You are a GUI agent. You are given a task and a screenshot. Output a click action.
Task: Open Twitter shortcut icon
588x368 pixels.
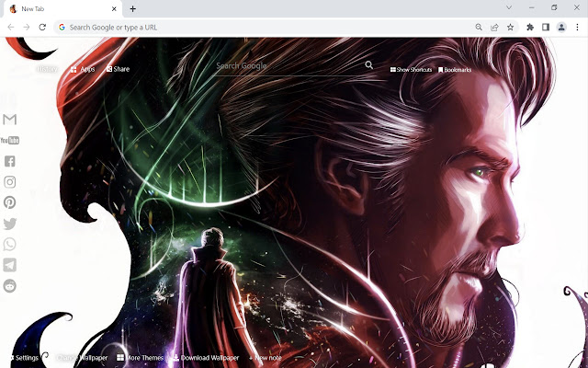[x=10, y=224]
